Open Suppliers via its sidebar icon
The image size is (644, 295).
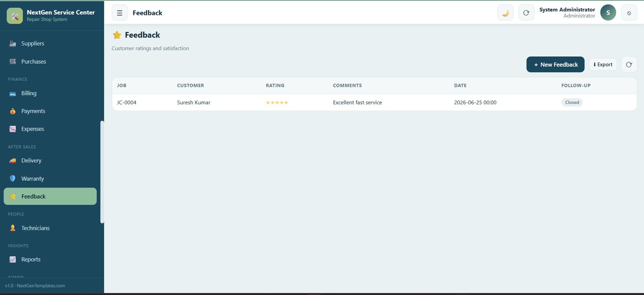pyautogui.click(x=13, y=44)
